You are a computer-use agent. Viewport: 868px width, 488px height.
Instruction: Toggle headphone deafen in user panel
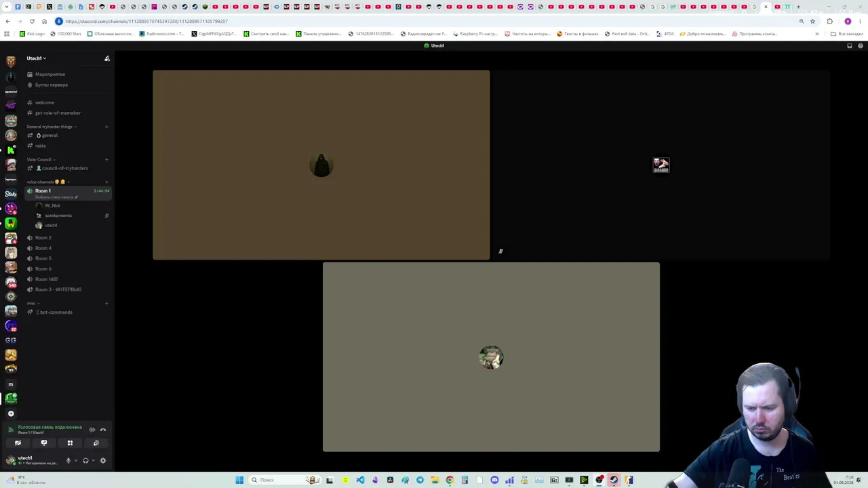tap(85, 461)
